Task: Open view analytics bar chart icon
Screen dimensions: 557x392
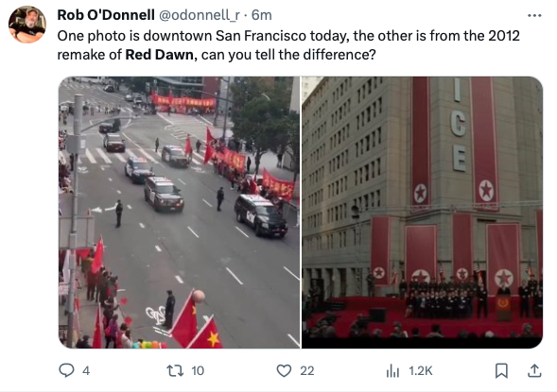Action: [x=392, y=371]
